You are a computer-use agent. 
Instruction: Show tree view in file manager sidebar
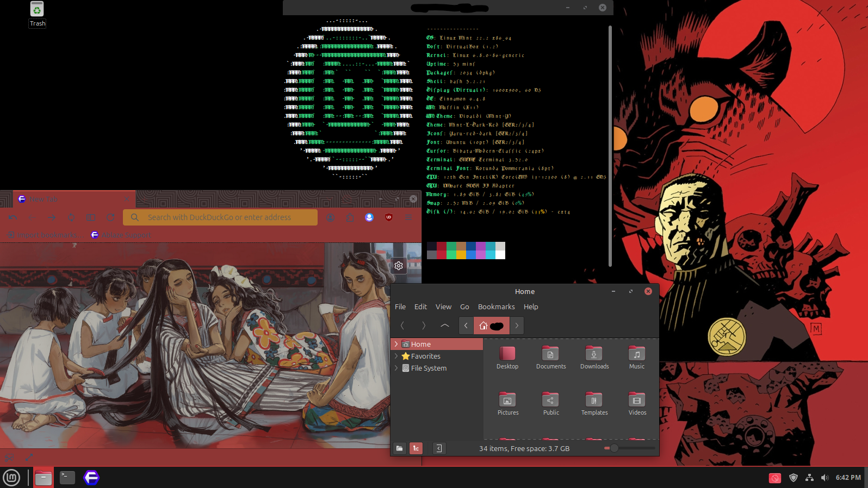click(416, 448)
